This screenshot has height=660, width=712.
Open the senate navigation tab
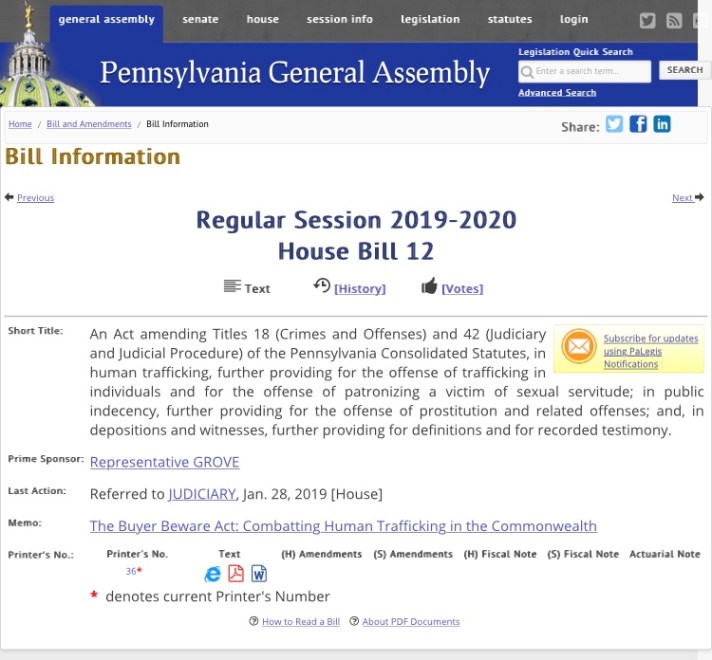(200, 19)
